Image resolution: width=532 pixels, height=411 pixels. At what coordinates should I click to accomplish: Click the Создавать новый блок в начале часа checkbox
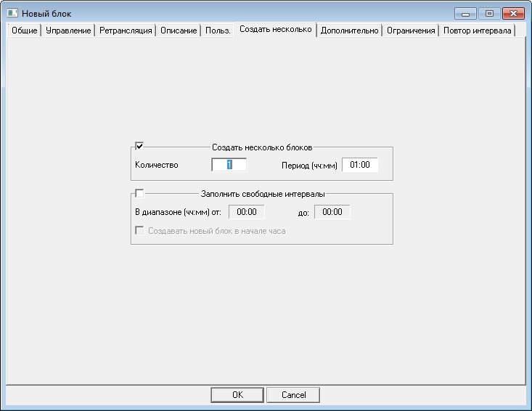pos(139,231)
